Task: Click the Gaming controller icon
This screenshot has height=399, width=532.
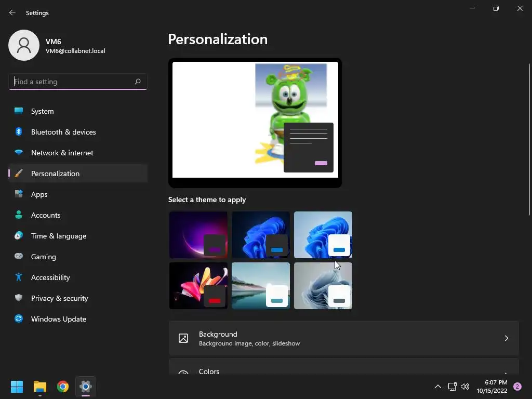Action: pos(19,256)
